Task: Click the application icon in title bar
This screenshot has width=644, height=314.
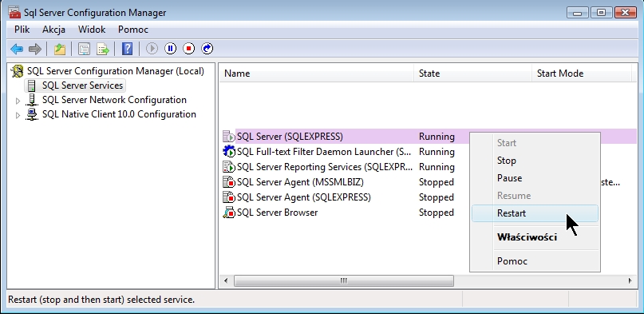Action: [15, 12]
